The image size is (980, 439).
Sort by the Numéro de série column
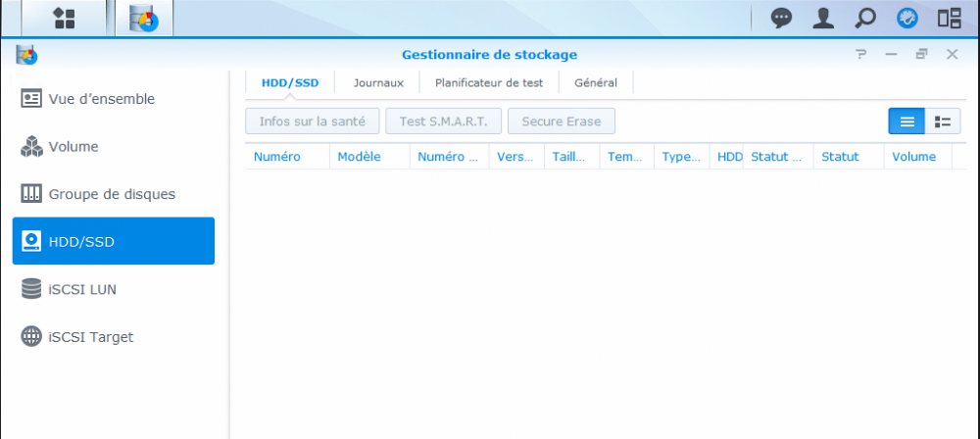coord(450,157)
